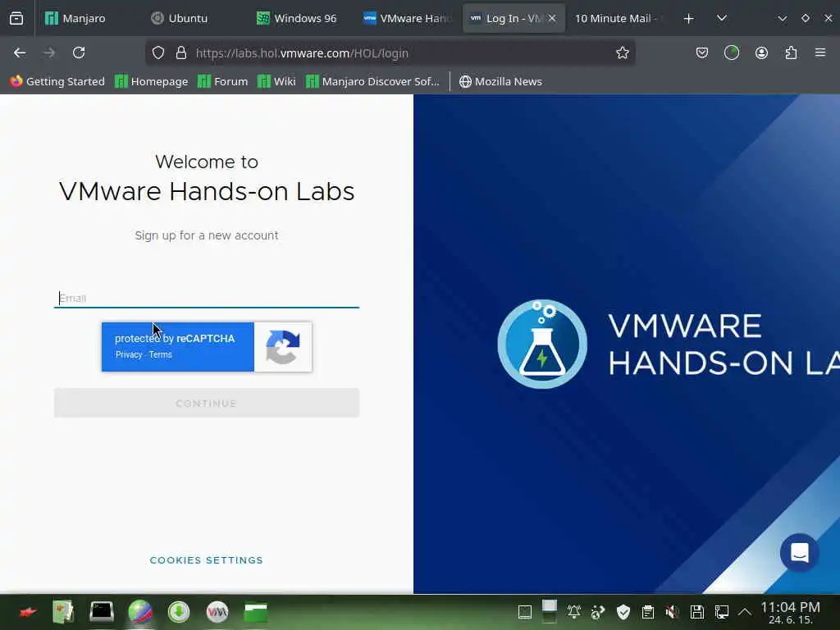Screen dimensions: 840x630
Task: Open the Vivaldi-style round taskbar icon
Action: coord(217,612)
